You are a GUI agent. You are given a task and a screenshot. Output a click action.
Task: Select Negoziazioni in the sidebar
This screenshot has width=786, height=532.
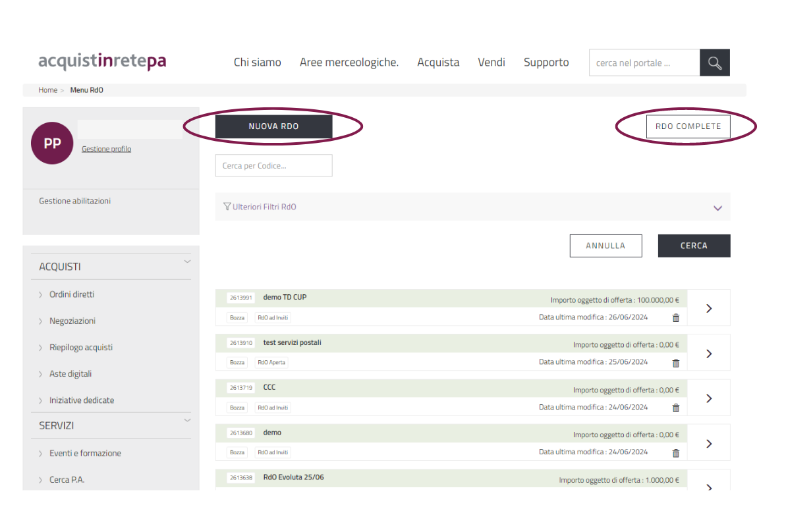click(72, 321)
